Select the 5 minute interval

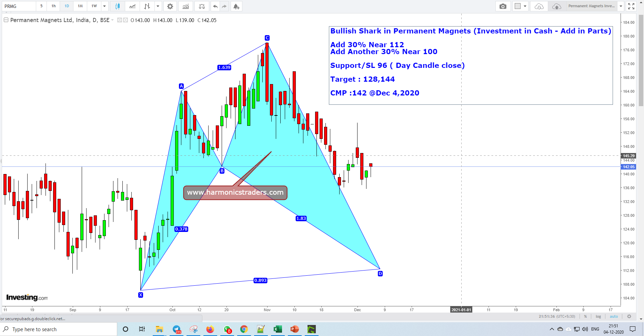coord(41,6)
